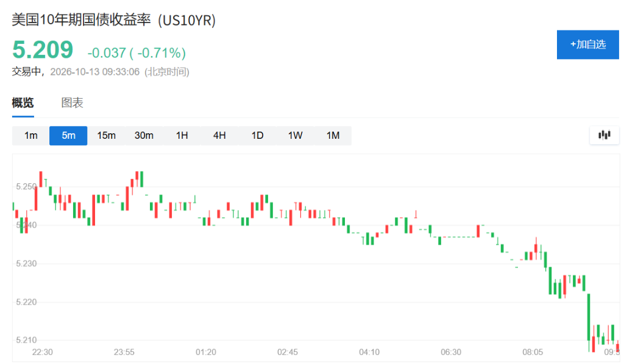
Task: Click the 交易中 trading status text
Action: pos(26,72)
